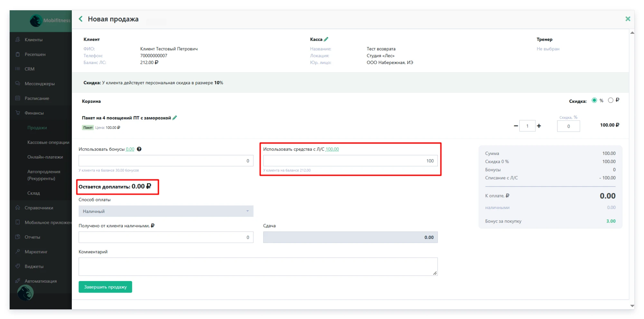Click the 0.00 bonuses link
This screenshot has width=644, height=319.
click(x=130, y=149)
